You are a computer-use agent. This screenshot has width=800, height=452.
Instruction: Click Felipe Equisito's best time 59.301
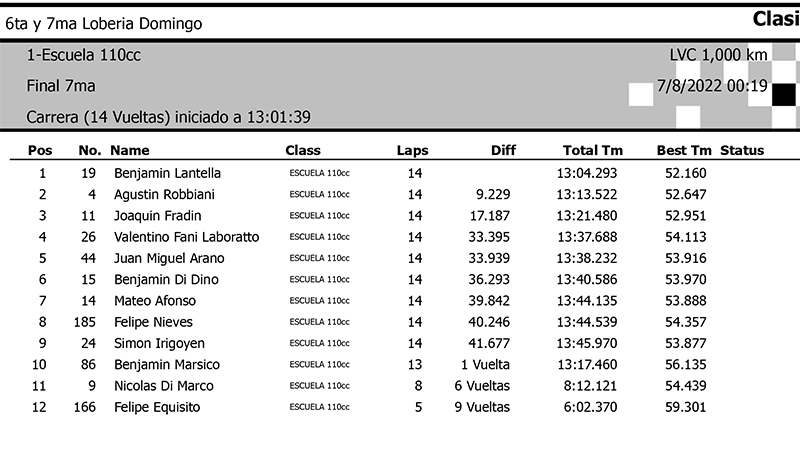(x=686, y=407)
